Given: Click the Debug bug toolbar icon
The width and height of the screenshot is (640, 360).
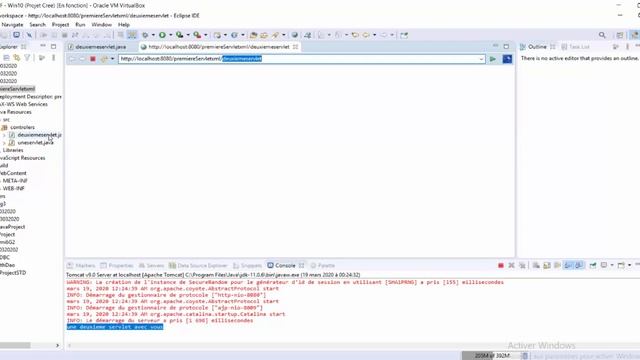Looking at the screenshot, I should pos(144,35).
